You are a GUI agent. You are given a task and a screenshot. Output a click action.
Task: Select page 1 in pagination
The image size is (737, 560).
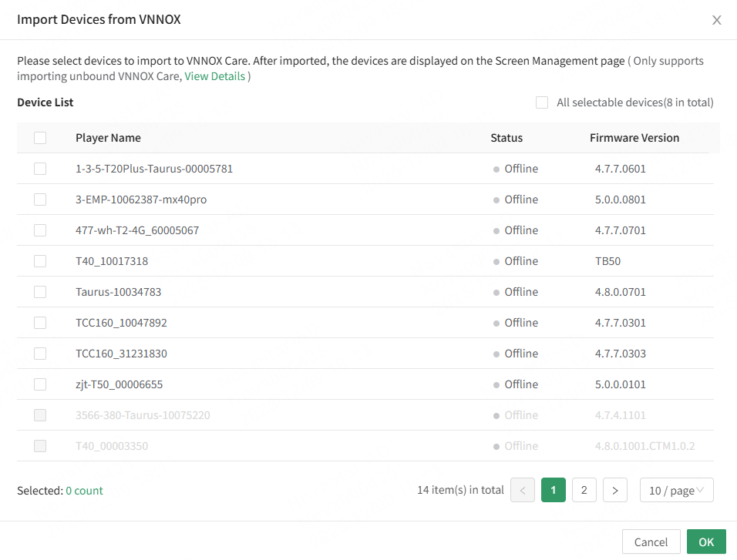[x=554, y=491]
